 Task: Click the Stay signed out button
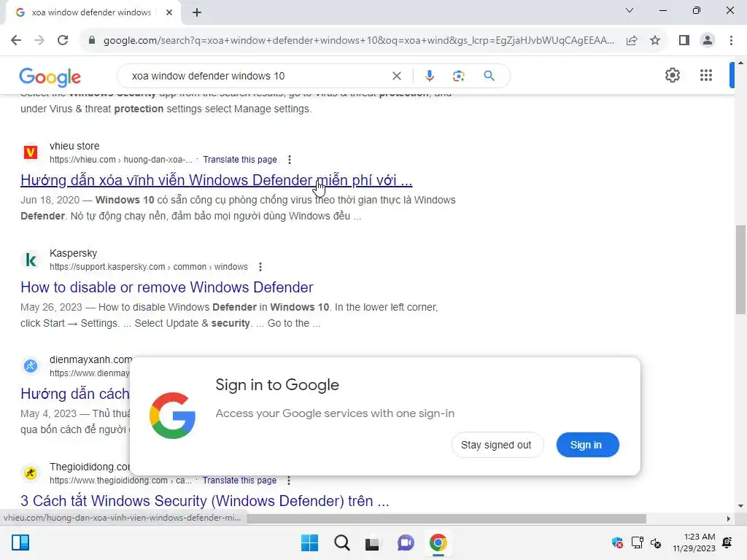coord(496,445)
